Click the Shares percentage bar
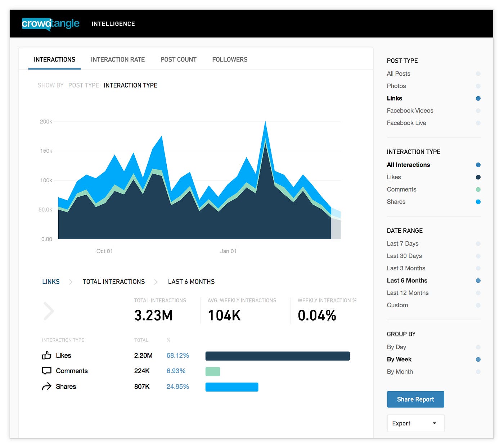The width and height of the screenshot is (504, 447). [x=232, y=387]
